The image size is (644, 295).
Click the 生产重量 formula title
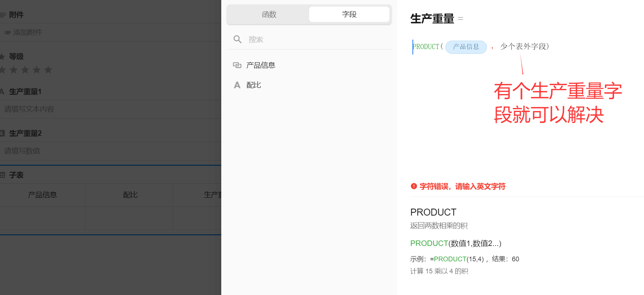coord(432,18)
